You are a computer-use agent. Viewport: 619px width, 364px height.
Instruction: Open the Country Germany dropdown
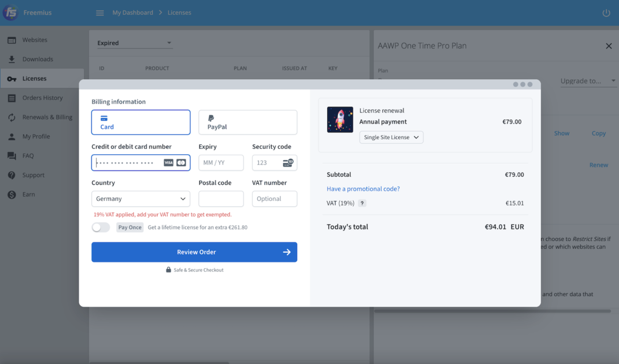[141, 199]
